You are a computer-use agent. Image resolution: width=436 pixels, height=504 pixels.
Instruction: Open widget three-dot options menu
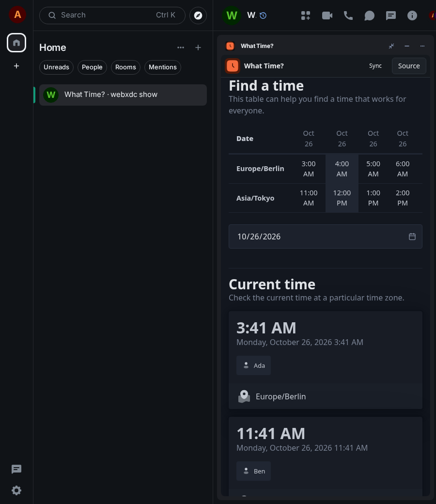[422, 46]
